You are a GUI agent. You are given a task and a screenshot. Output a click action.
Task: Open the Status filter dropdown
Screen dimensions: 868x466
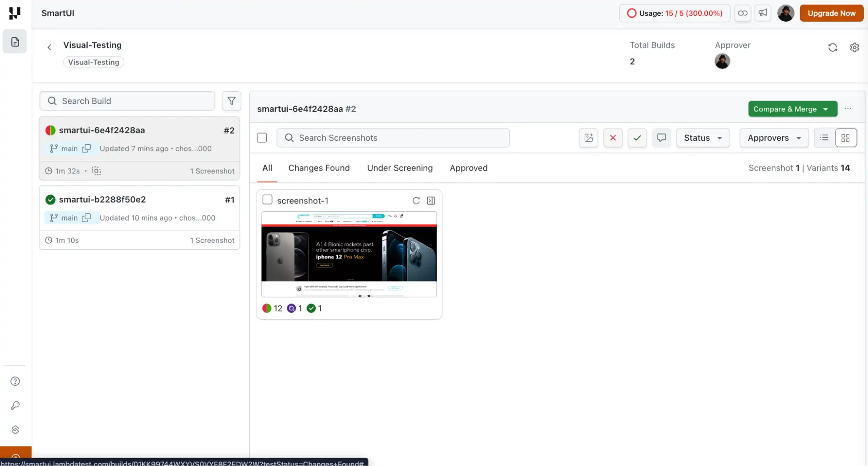[702, 138]
